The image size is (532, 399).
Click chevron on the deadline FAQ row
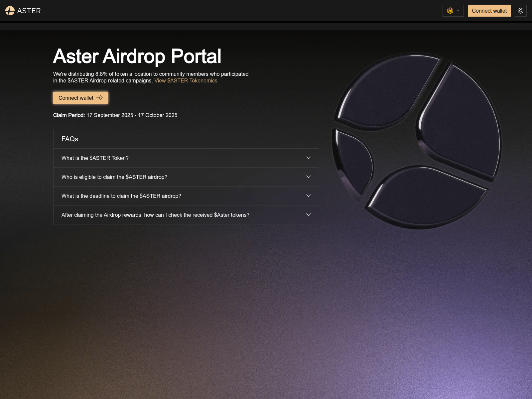click(x=308, y=196)
